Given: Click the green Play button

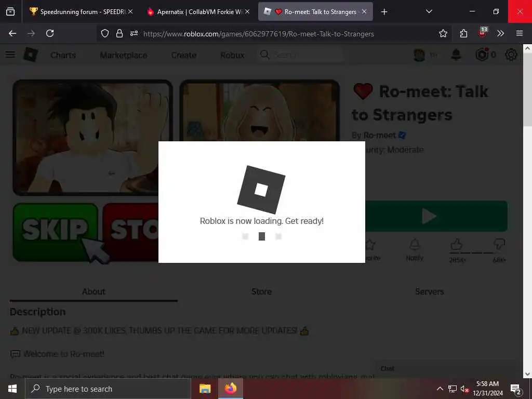Looking at the screenshot, I should pos(436,216).
